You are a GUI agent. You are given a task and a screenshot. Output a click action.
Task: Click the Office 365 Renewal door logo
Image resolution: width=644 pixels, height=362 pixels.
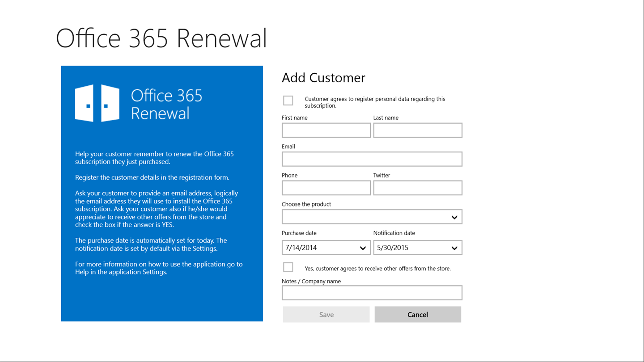point(97,103)
